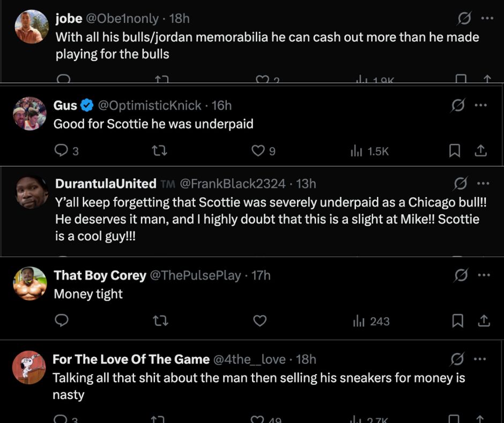Open more options on jobe's tweet
Screen dimensions: 504x423
pos(487,18)
